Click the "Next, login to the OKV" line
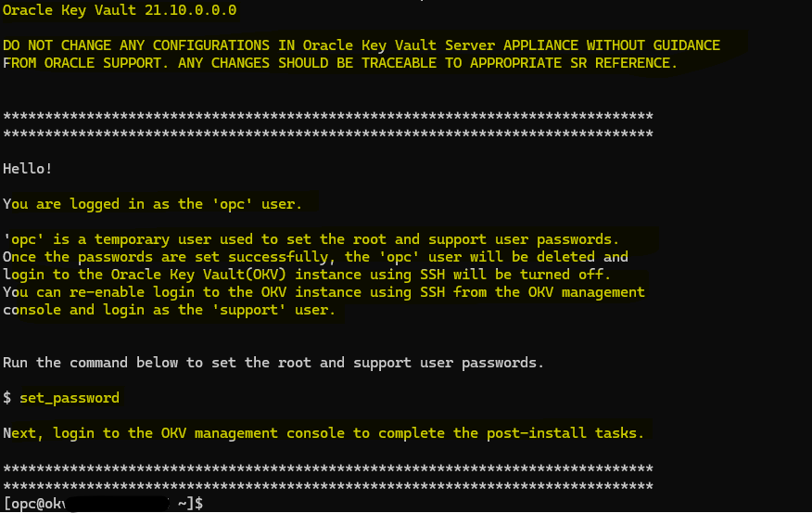Screen dimensions: 812x513 324,433
